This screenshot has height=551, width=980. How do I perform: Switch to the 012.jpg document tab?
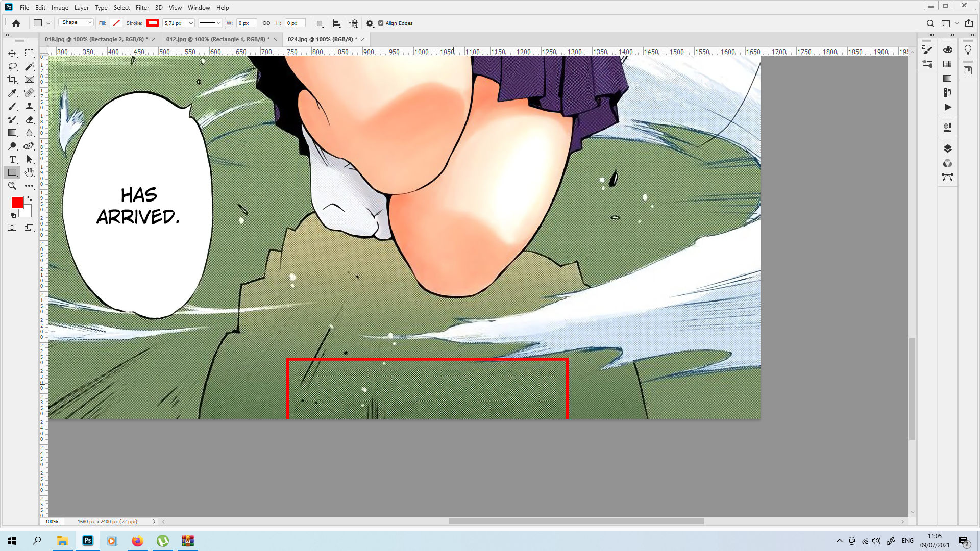click(218, 39)
